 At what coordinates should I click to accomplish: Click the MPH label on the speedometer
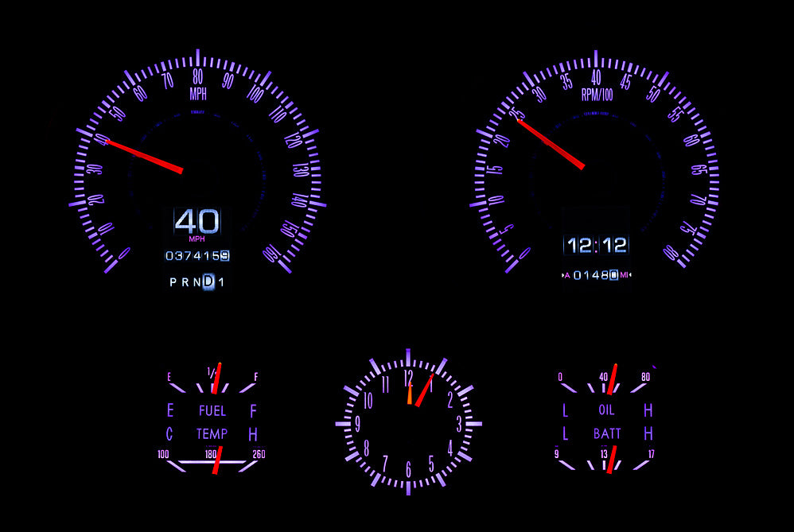(200, 92)
